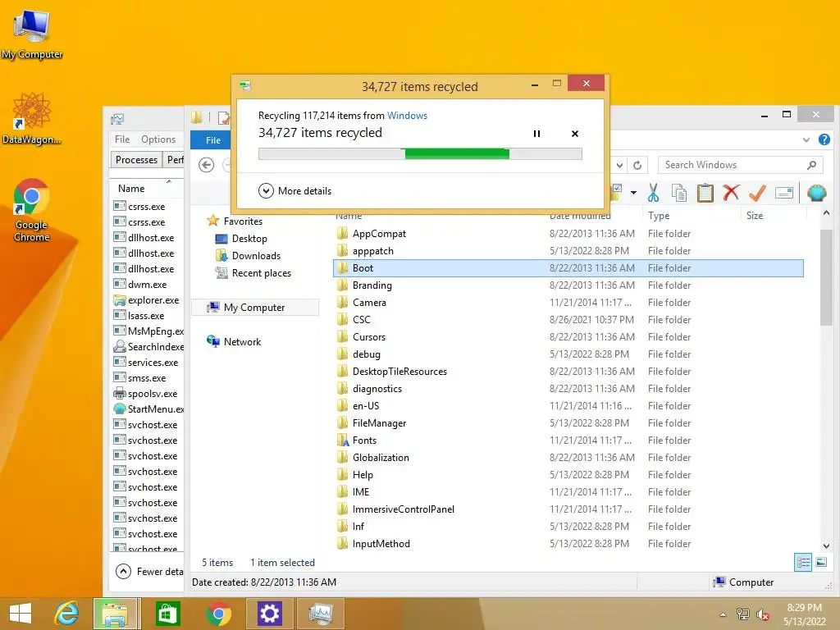Select Recent places in navigation pane
This screenshot has width=840, height=630.
click(x=253, y=272)
